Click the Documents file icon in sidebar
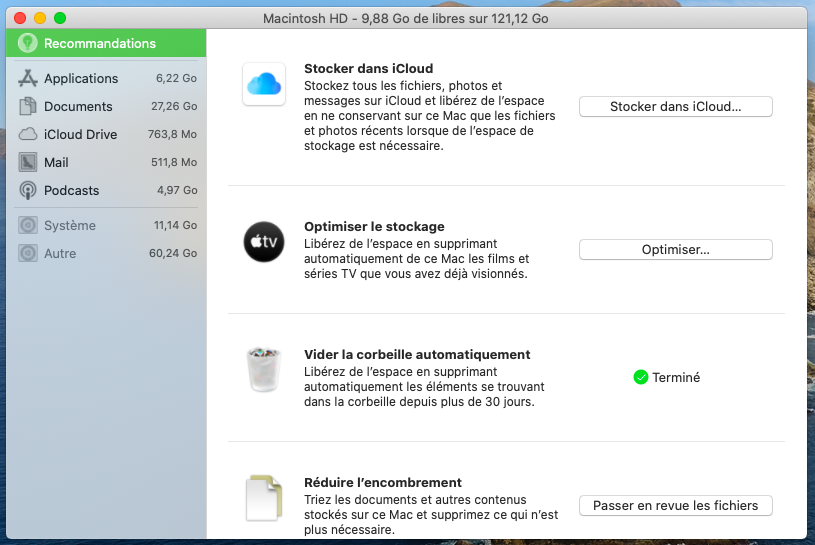 click(x=28, y=107)
